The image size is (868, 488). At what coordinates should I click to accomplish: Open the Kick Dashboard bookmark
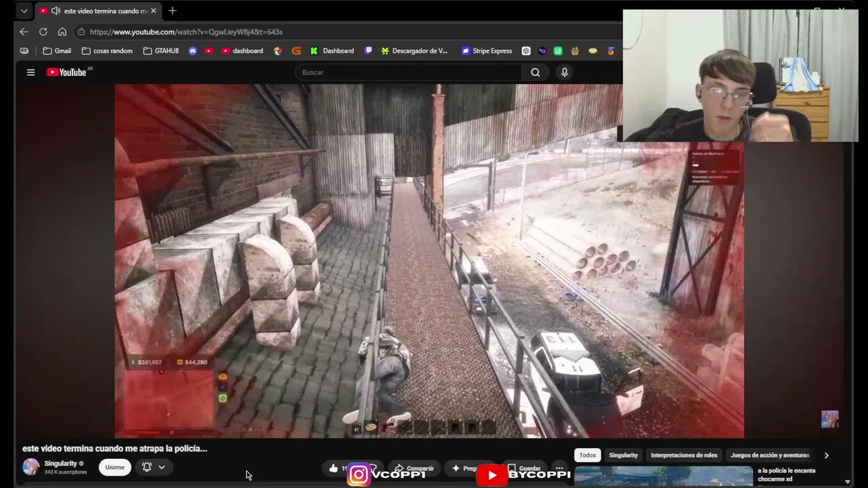coord(332,51)
